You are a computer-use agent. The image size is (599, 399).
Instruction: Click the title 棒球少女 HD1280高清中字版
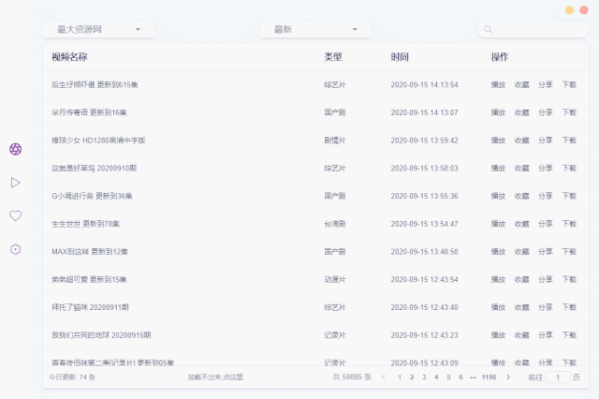[99, 140]
